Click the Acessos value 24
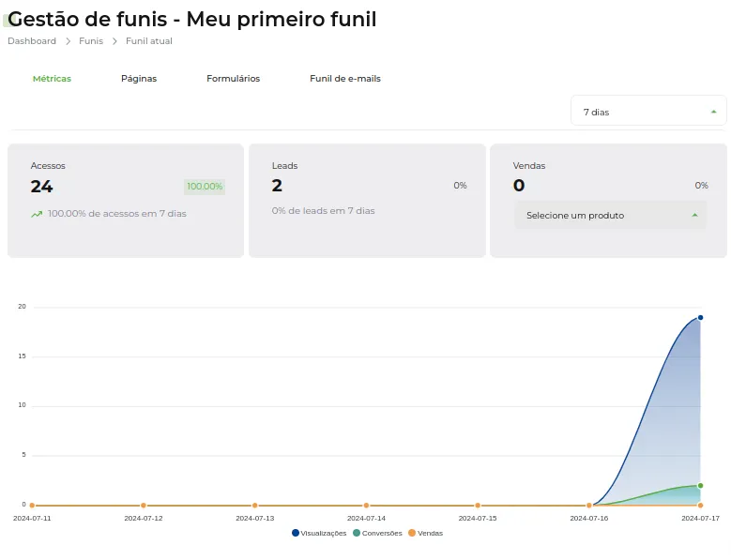This screenshot has width=731, height=560. 42,187
